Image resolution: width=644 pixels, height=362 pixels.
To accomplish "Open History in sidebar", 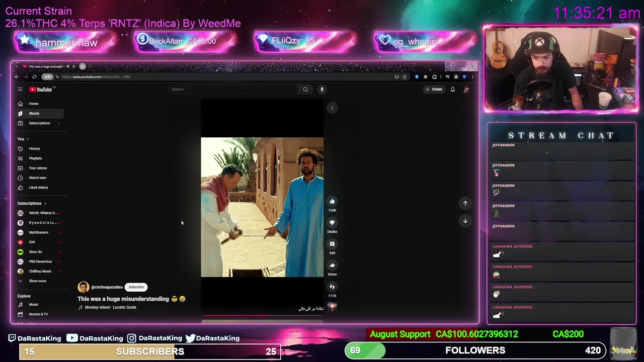I will (40, 149).
